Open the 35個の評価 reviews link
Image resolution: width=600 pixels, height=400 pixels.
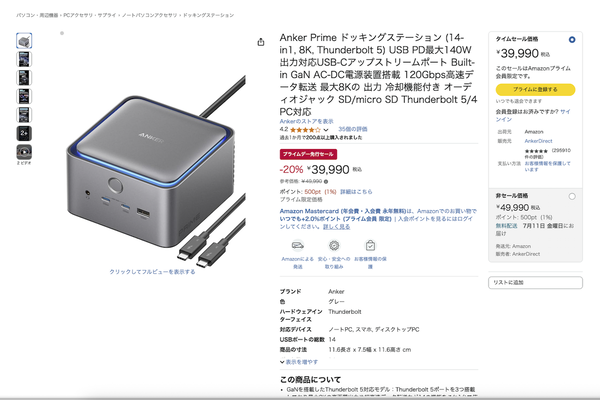pyautogui.click(x=353, y=129)
